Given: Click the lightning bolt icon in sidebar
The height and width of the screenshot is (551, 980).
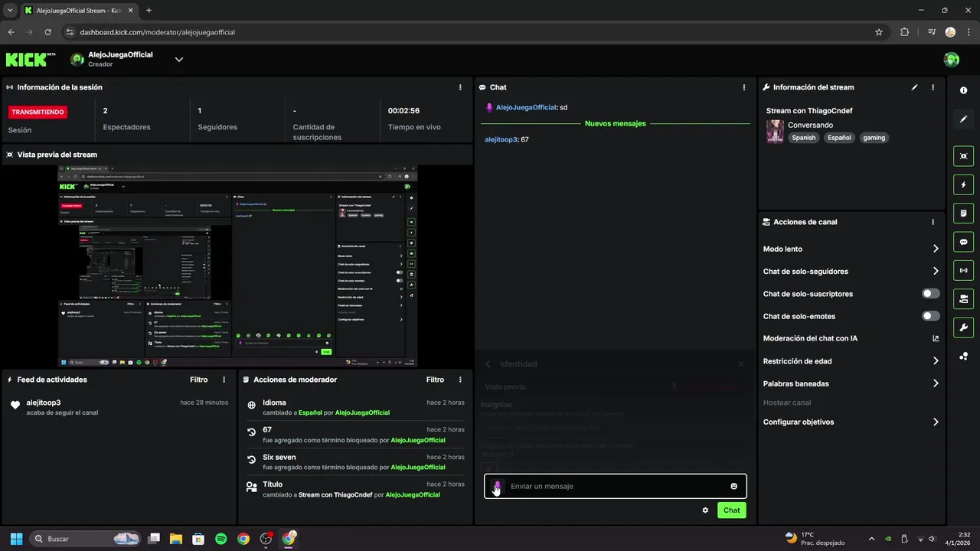Looking at the screenshot, I should pos(963,184).
